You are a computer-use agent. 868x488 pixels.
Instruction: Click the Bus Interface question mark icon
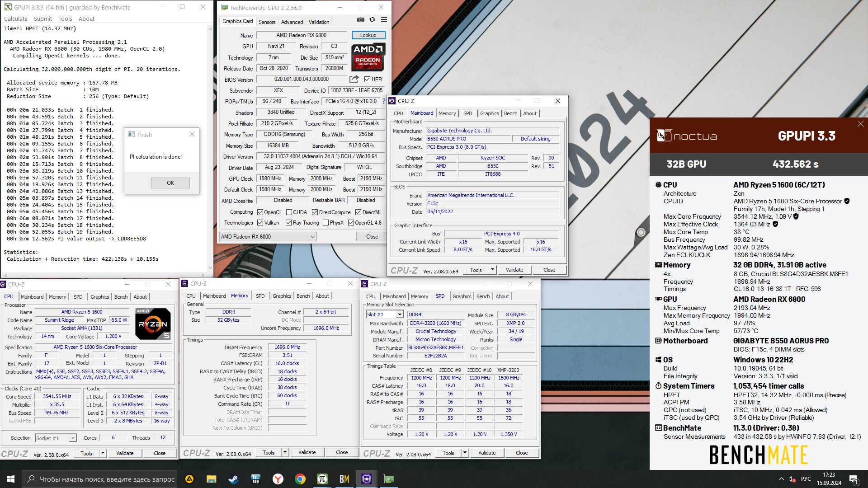click(384, 101)
